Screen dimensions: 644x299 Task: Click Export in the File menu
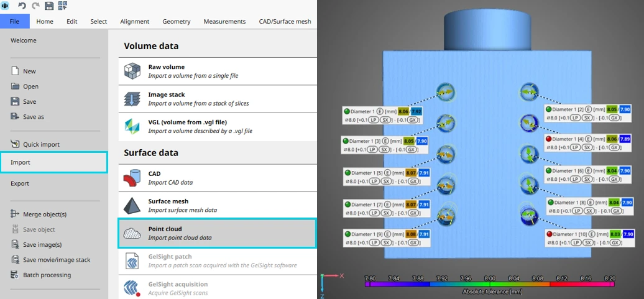[x=20, y=183]
